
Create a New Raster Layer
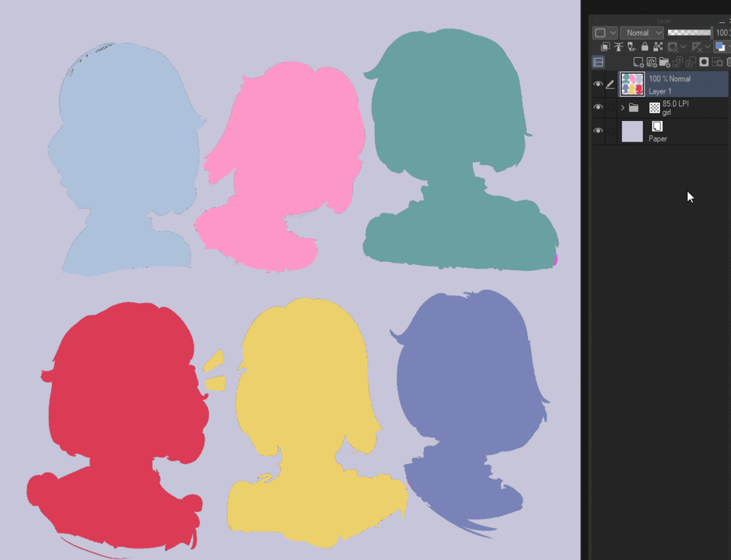tap(638, 62)
